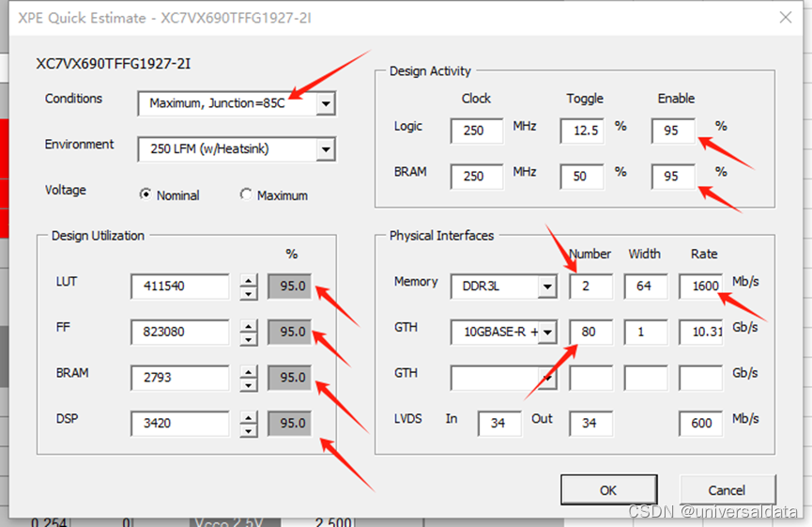Click the LVDS Rate field 600

tap(700, 424)
